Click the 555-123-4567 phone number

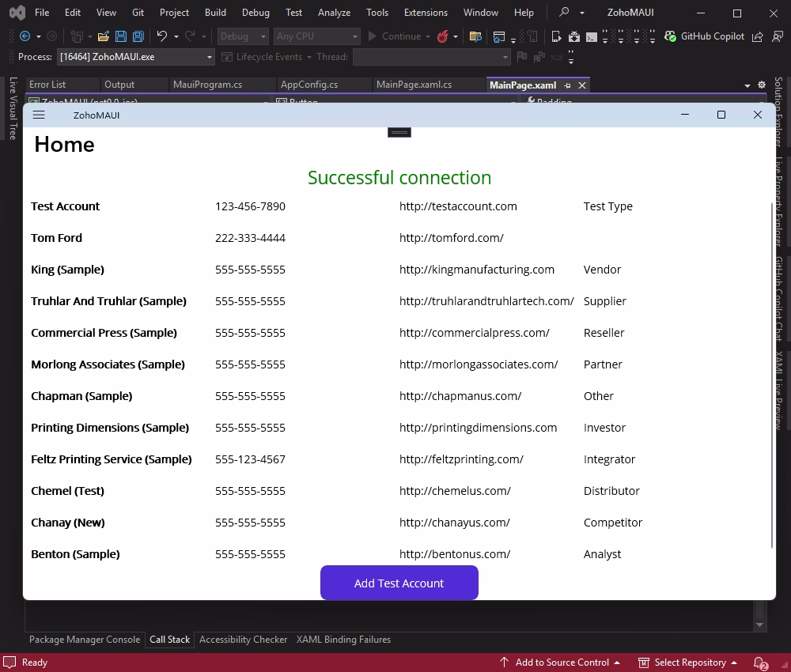tap(250, 459)
